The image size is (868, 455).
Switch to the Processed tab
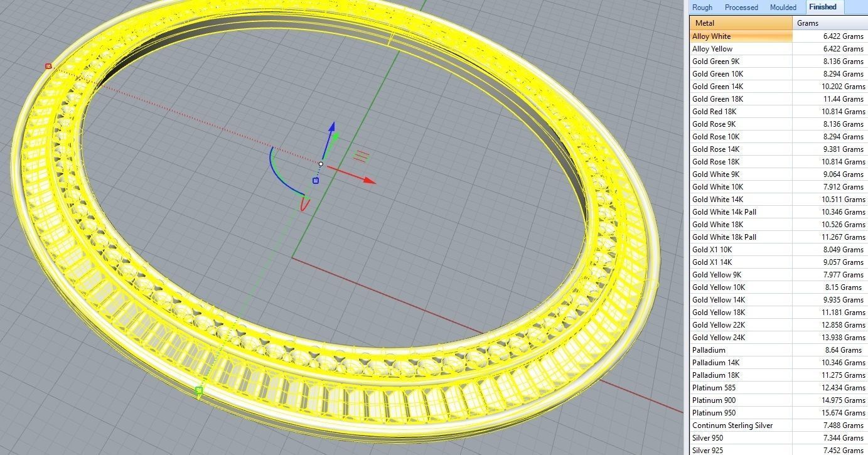pyautogui.click(x=741, y=8)
